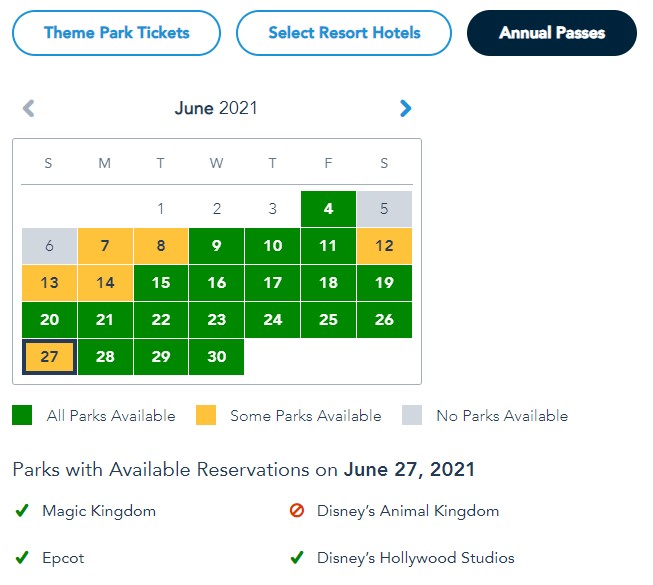The image size is (653, 585).
Task: Click June 7 yellow date cell
Action: (105, 246)
